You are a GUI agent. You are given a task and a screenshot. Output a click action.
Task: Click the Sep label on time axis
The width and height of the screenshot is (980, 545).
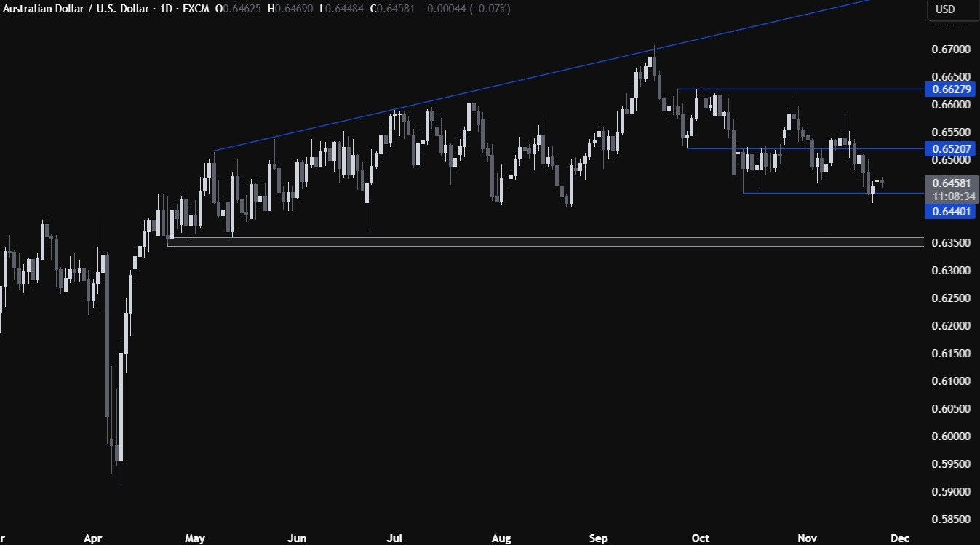(598, 538)
